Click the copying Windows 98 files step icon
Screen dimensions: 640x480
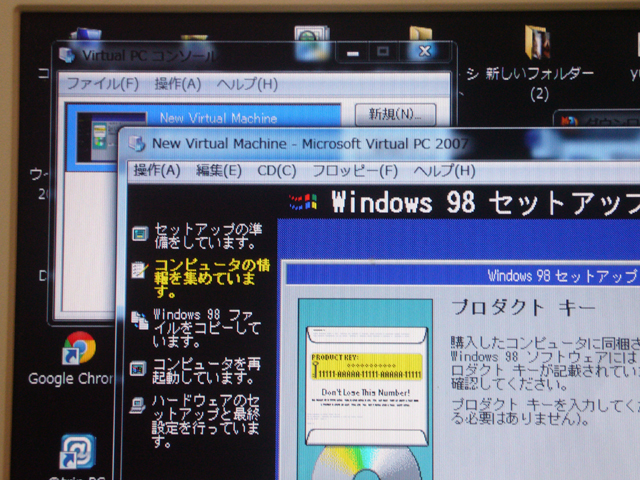click(x=140, y=320)
